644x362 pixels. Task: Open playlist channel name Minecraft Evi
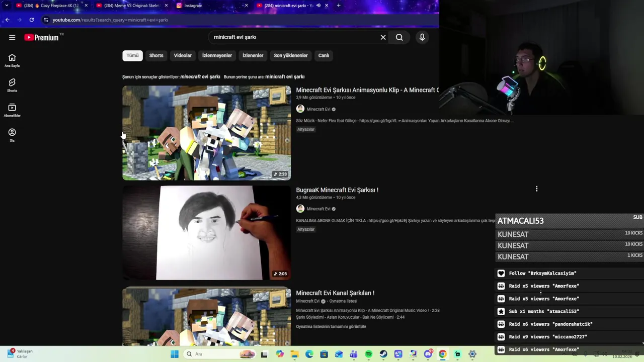[x=308, y=301]
